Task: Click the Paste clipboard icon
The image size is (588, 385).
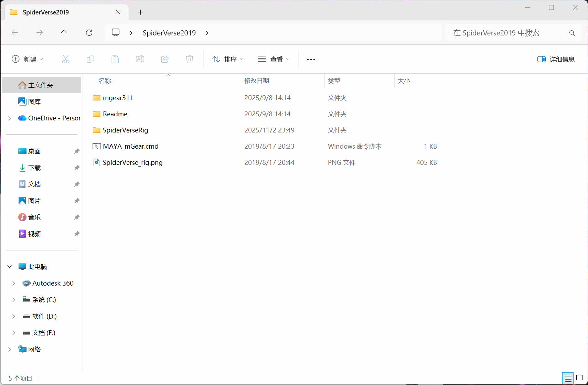Action: pos(115,59)
